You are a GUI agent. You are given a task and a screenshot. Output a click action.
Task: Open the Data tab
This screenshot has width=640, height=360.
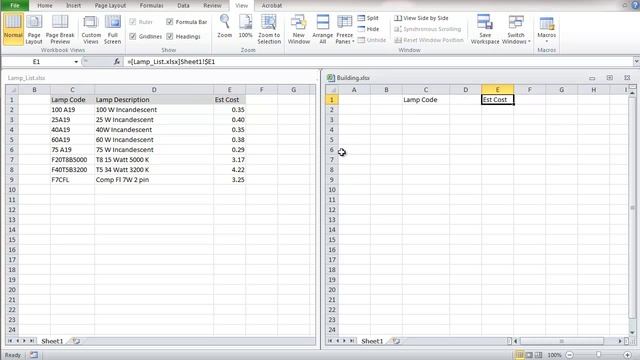(x=183, y=5)
